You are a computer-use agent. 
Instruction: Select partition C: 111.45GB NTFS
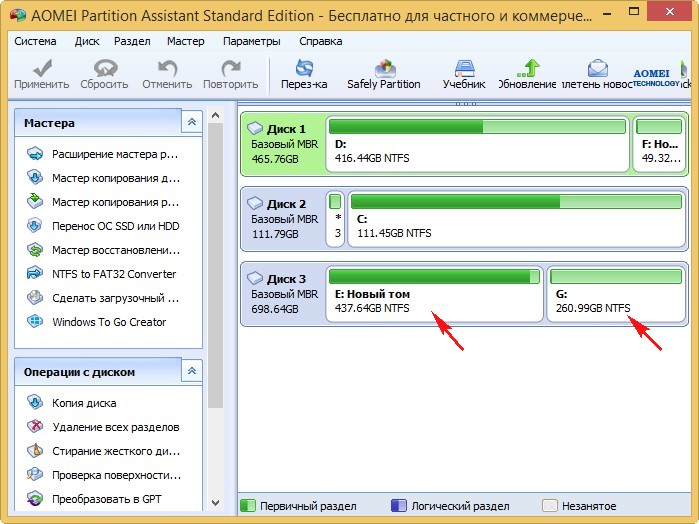click(516, 219)
